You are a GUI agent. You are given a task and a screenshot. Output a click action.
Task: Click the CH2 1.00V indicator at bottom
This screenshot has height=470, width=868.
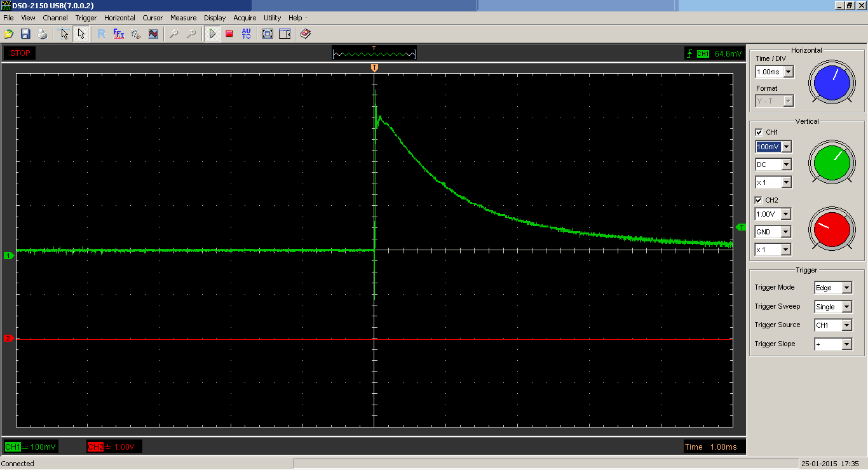[x=114, y=447]
